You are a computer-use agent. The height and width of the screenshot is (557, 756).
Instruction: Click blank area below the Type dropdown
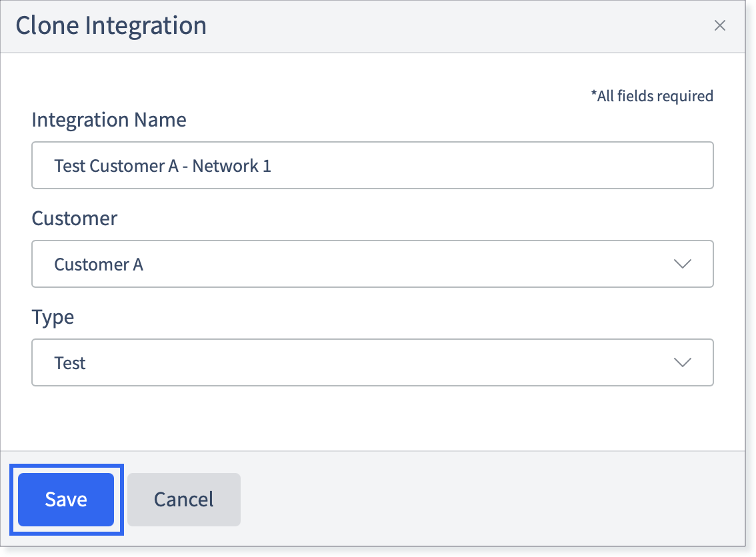[372, 418]
